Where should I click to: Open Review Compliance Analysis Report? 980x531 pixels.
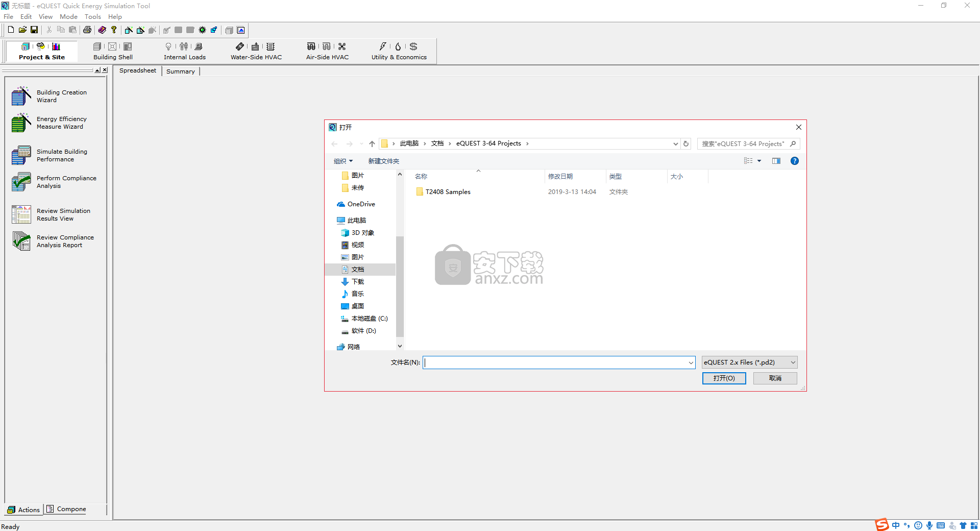(x=53, y=241)
